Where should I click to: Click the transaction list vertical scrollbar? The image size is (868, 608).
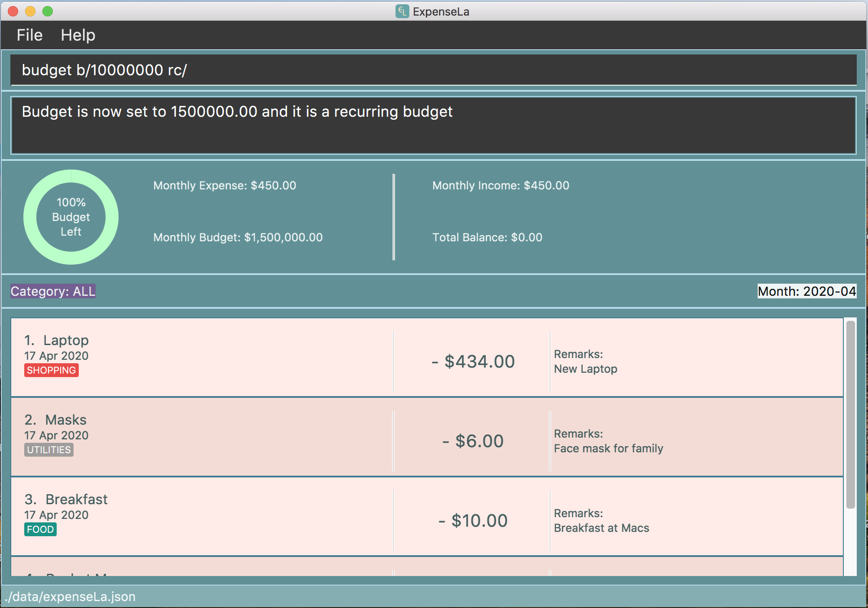tap(850, 414)
